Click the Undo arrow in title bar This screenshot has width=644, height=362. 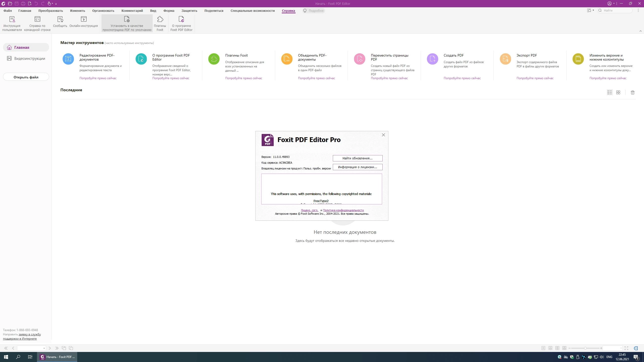tap(36, 4)
